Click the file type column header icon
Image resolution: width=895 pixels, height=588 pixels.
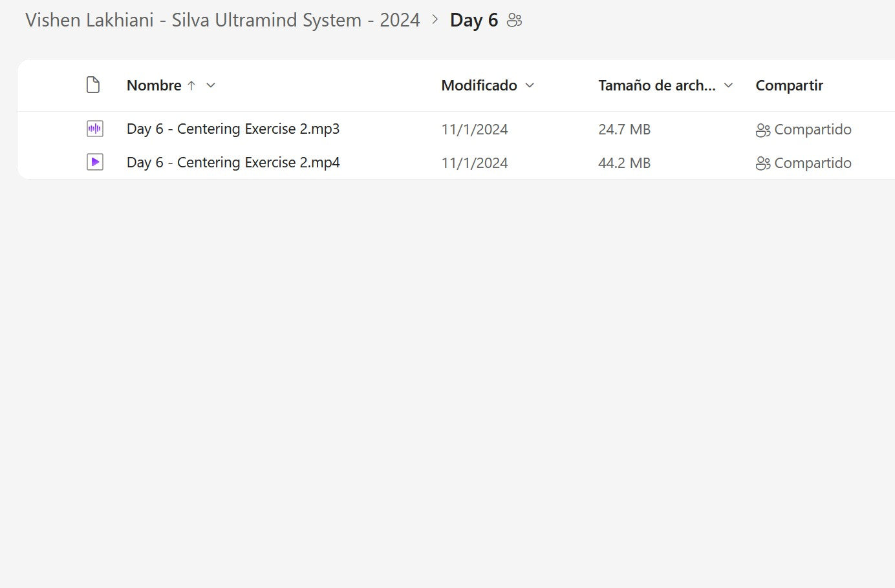coord(93,85)
